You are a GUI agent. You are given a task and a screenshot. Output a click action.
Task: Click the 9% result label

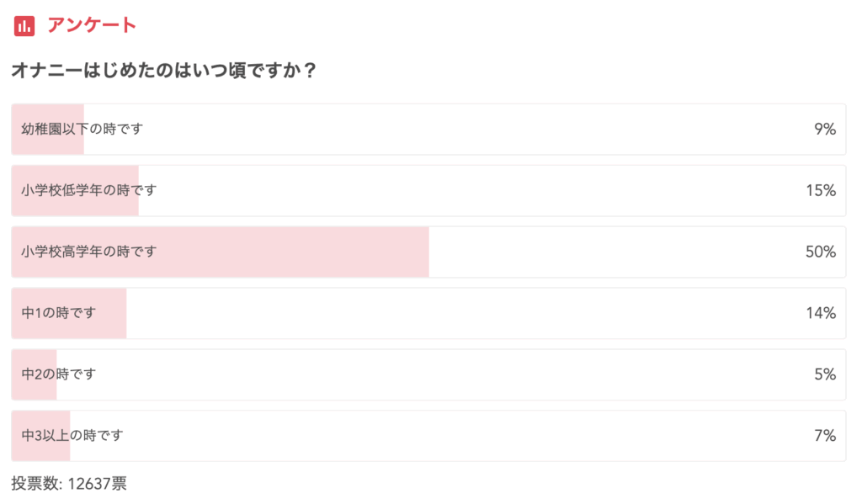(x=824, y=129)
